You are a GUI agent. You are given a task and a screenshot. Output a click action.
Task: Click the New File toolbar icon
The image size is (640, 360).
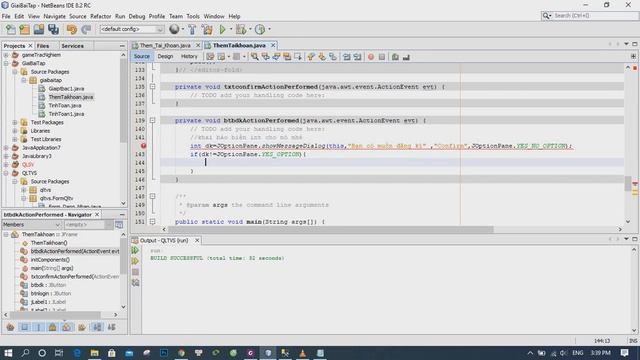(x=11, y=29)
